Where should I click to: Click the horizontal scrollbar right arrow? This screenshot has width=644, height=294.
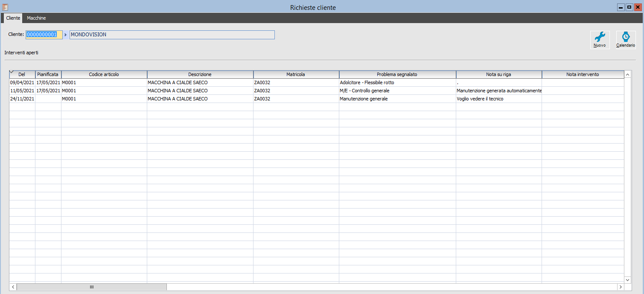tap(621, 287)
